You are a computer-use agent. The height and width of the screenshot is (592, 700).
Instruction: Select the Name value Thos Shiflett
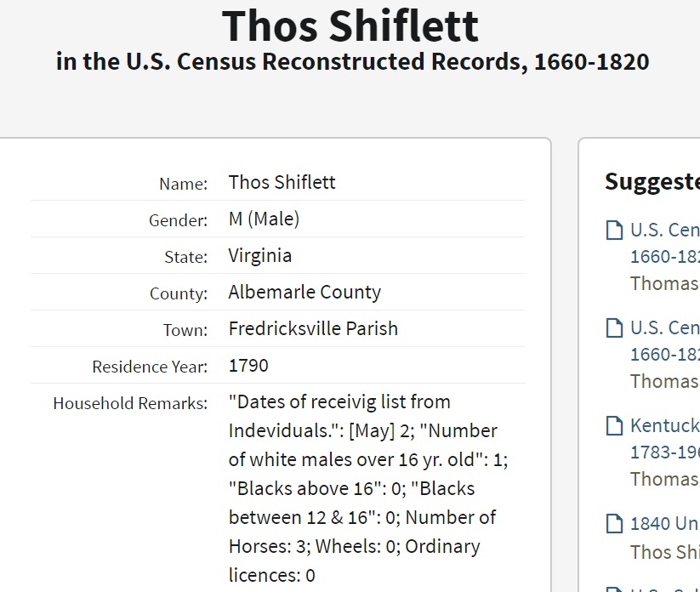tap(282, 182)
